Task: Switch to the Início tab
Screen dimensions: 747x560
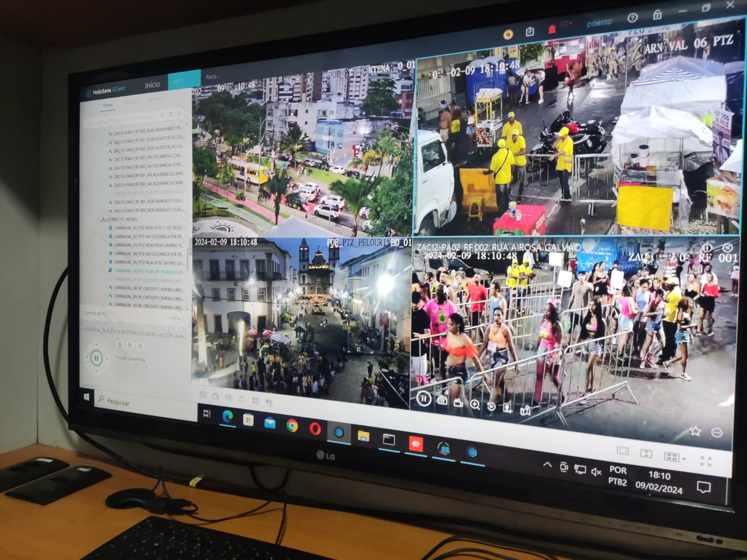Action: (152, 84)
